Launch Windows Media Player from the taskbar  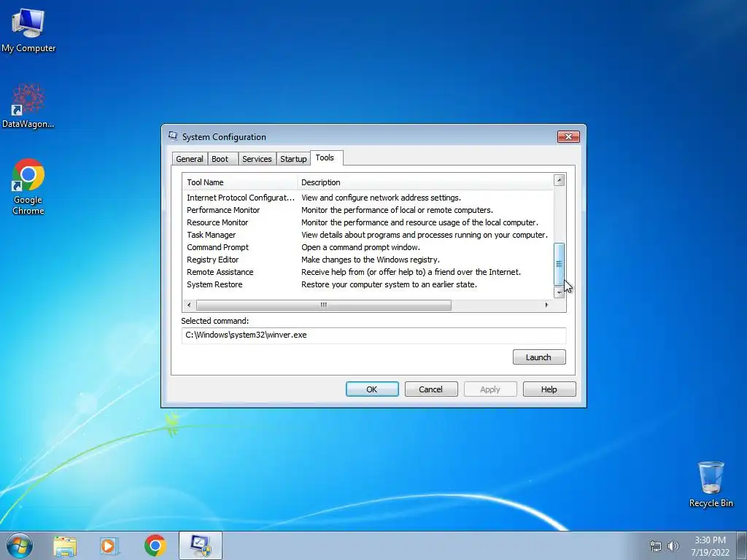pos(109,546)
